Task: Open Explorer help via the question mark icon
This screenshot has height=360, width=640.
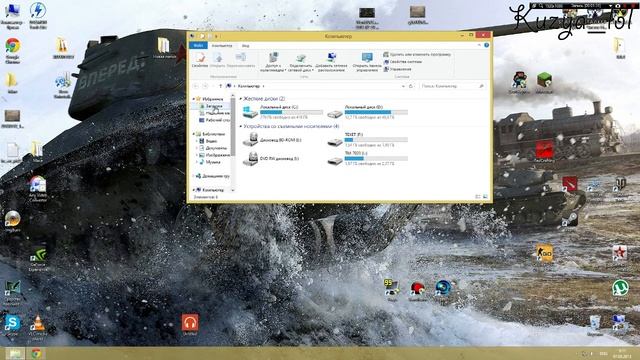Action: tap(486, 45)
